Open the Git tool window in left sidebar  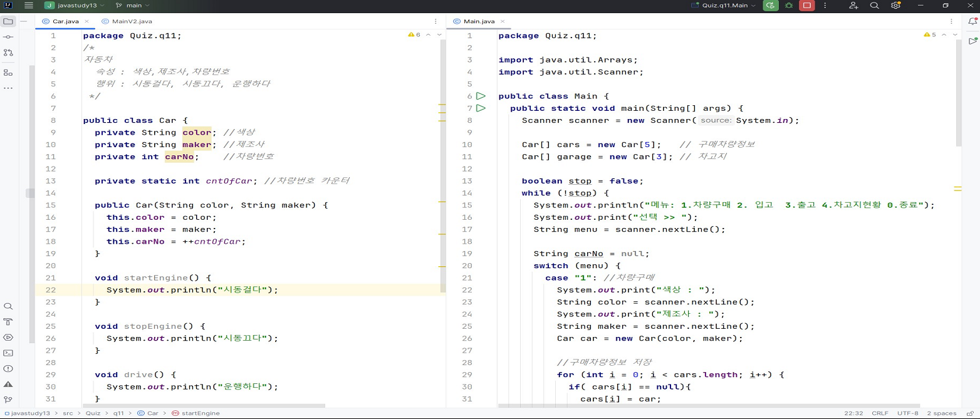[8, 400]
